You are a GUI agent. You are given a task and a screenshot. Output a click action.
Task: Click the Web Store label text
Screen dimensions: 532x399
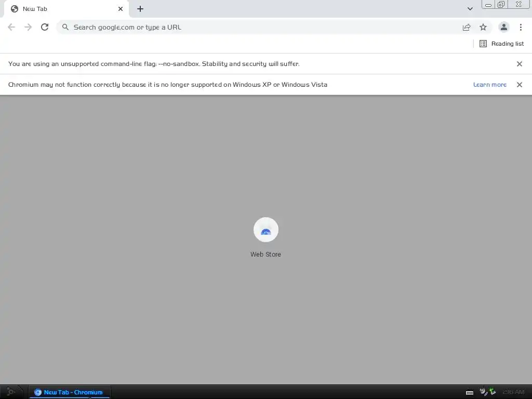click(265, 254)
